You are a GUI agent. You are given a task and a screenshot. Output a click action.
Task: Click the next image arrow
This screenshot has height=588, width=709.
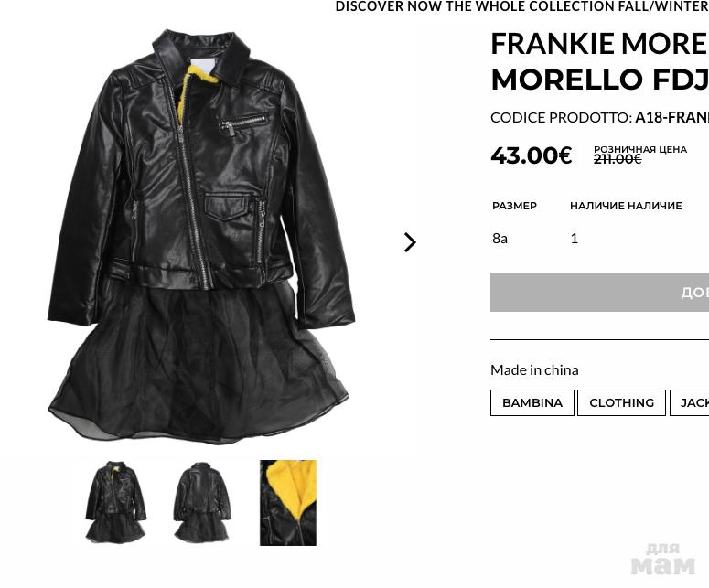pyautogui.click(x=410, y=242)
